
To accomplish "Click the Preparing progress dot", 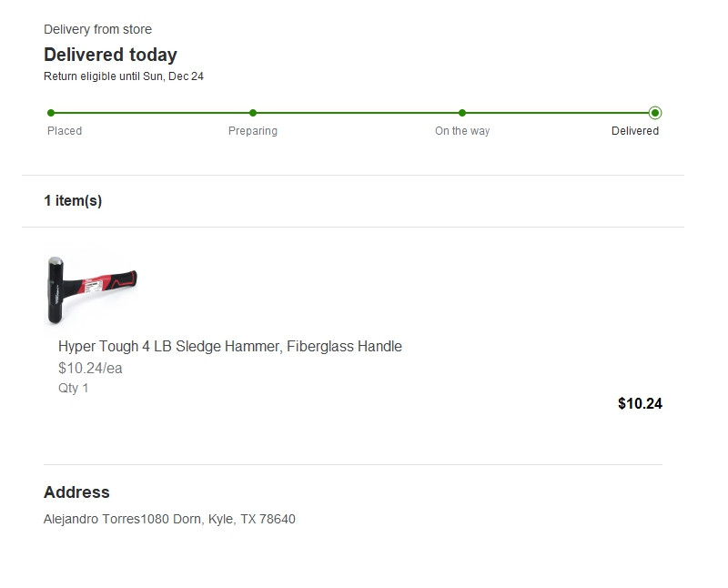I will point(253,113).
